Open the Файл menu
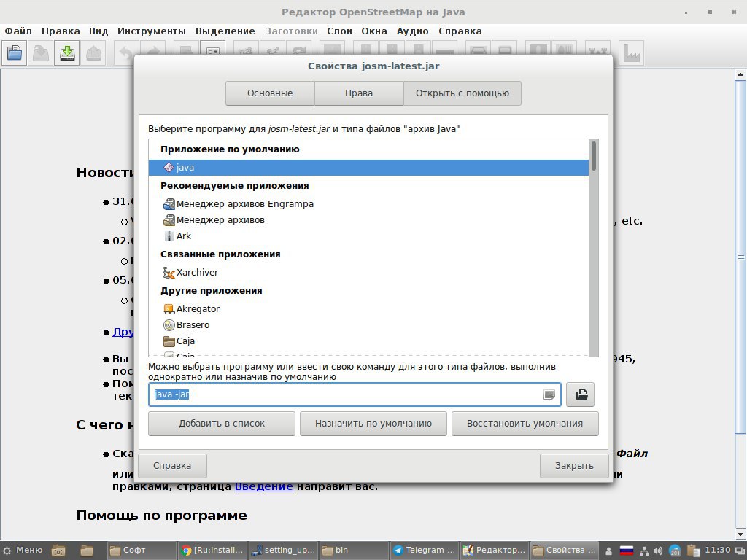Screen dimensions: 747x560 18,31
